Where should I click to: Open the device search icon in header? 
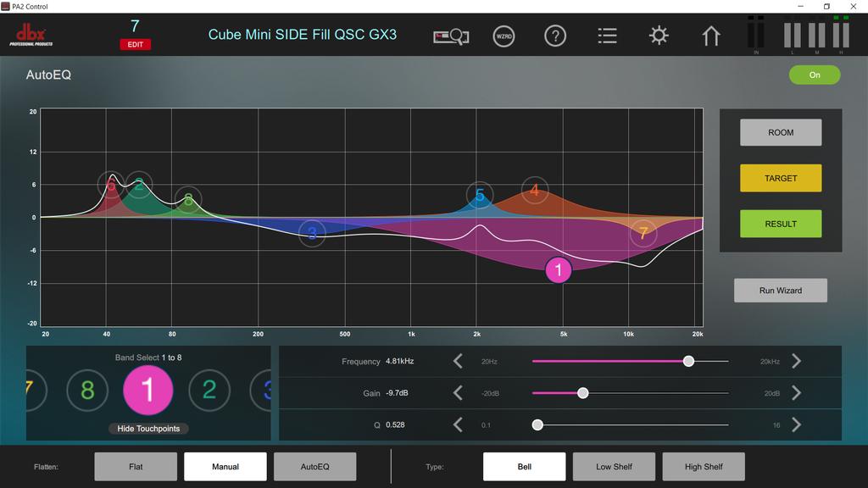[x=451, y=36]
